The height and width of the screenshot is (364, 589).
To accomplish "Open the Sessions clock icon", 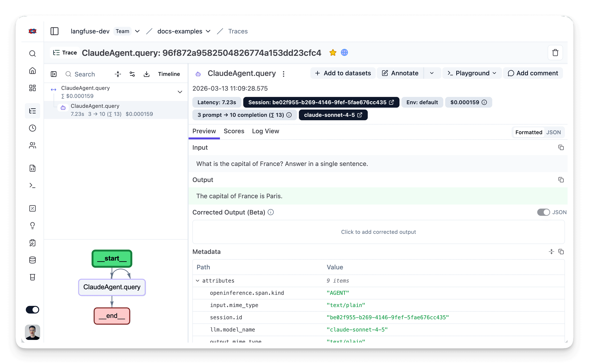I will tap(33, 128).
